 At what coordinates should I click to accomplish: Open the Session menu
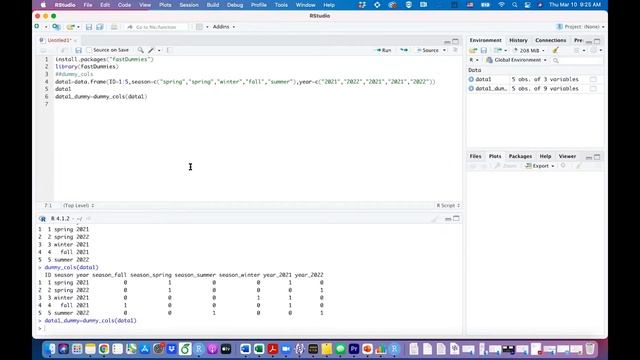click(189, 5)
